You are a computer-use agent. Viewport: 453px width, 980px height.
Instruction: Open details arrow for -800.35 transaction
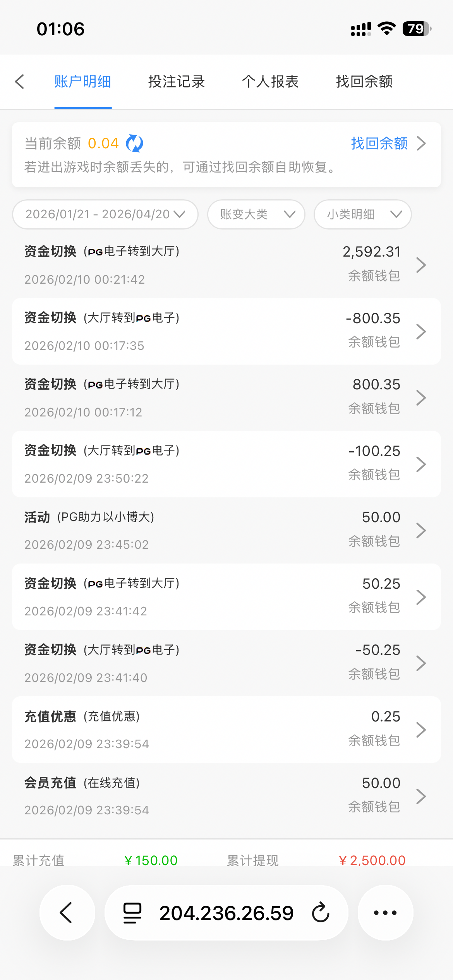[x=421, y=332]
